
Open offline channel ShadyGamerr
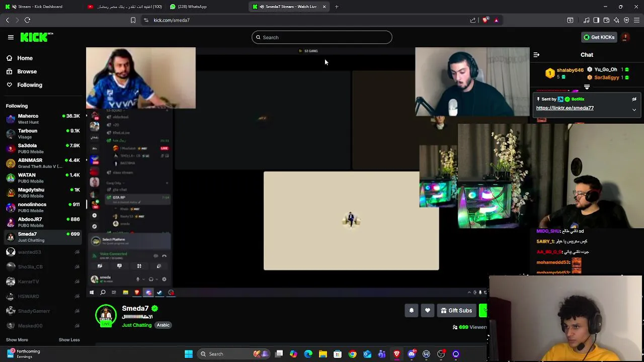click(x=43, y=311)
